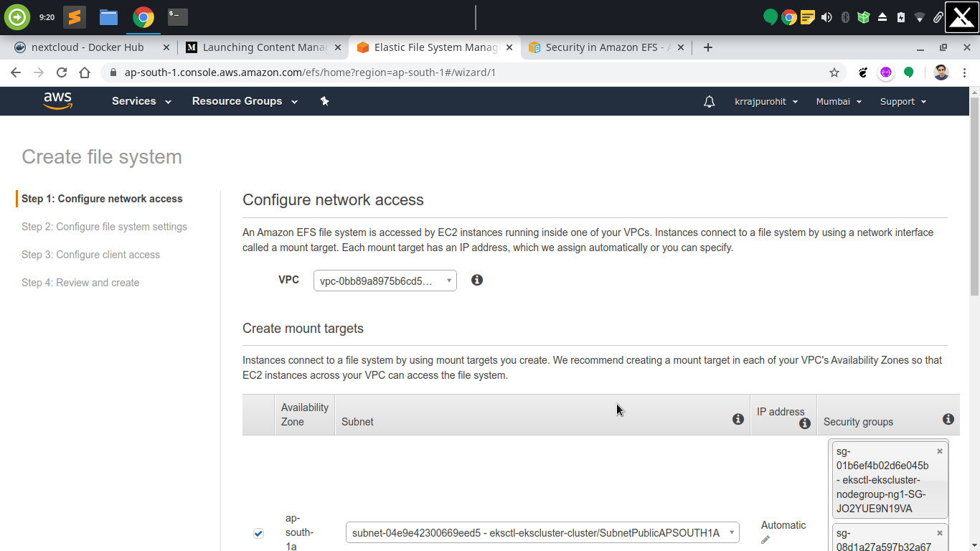The image size is (980, 551).
Task: Remove security group sg-01b6ef4b02d6e045b
Action: [940, 451]
